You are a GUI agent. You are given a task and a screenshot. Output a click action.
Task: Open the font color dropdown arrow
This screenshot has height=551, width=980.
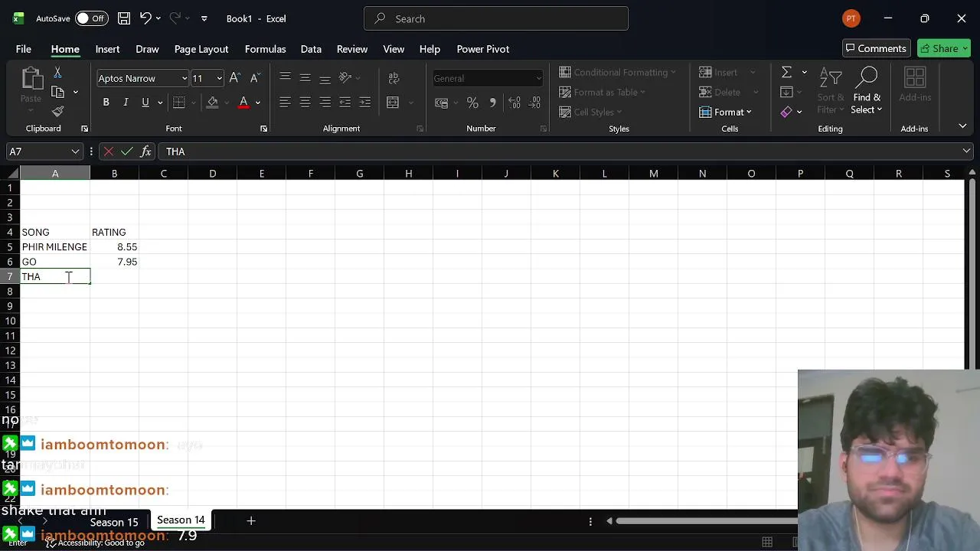(258, 103)
